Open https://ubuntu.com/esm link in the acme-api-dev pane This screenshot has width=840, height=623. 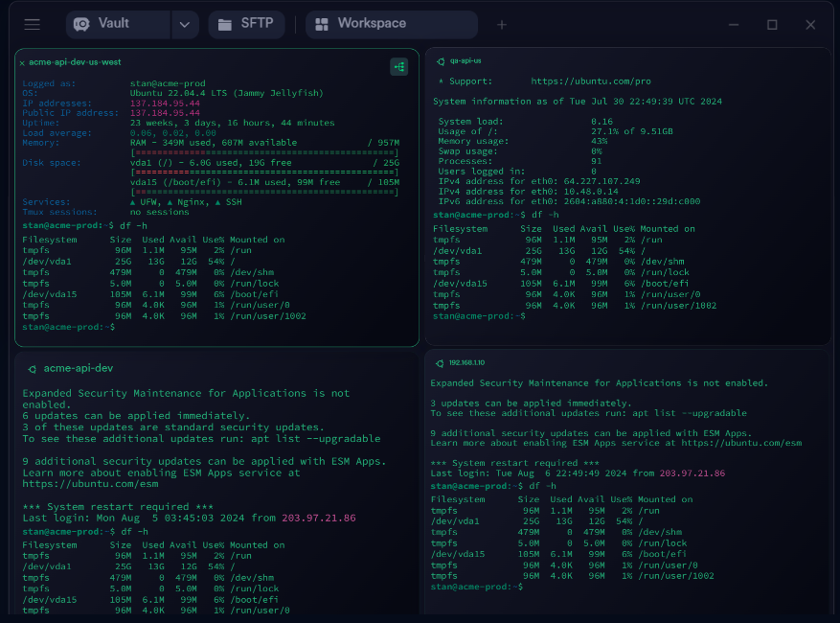pos(90,484)
